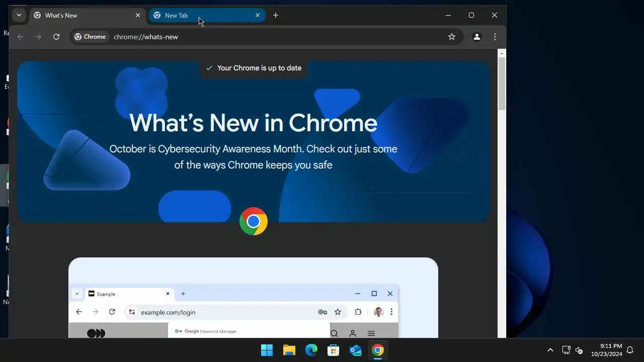644x362 pixels.
Task: Launch Microsoft Edge from the taskbar
Action: pyautogui.click(x=311, y=350)
